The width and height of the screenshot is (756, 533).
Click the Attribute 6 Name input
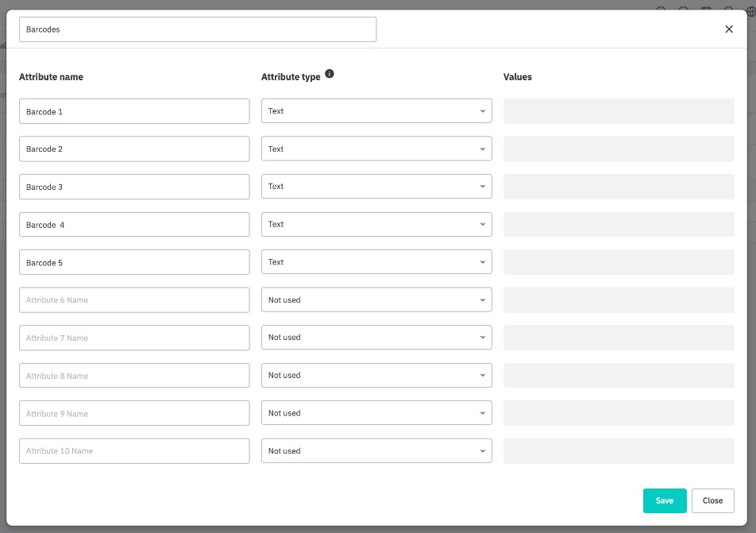point(134,300)
